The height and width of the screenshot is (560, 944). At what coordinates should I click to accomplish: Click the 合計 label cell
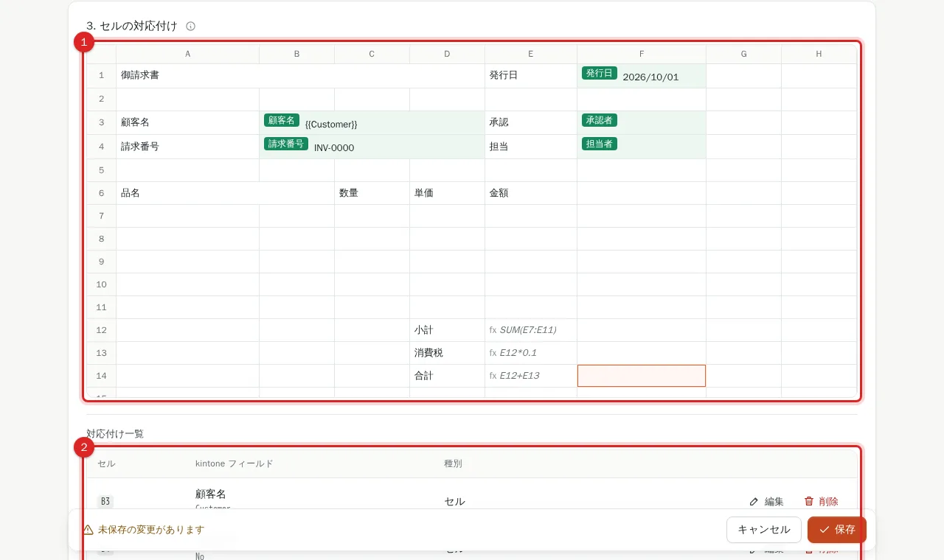(x=447, y=376)
